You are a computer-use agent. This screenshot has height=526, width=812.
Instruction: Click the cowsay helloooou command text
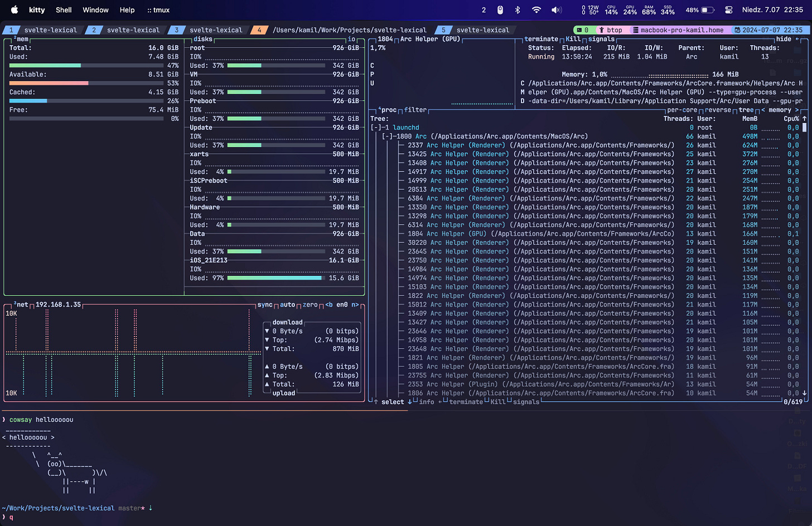click(x=41, y=420)
